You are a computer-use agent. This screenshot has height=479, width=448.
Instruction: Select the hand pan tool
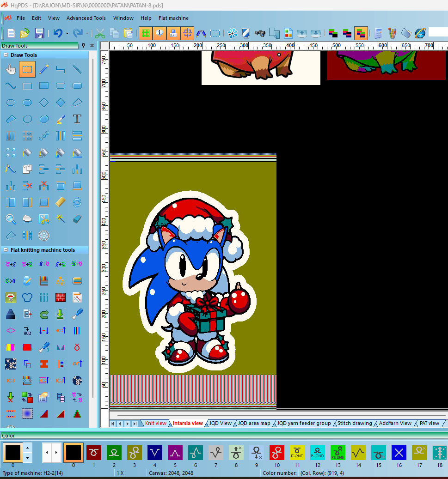[11, 69]
